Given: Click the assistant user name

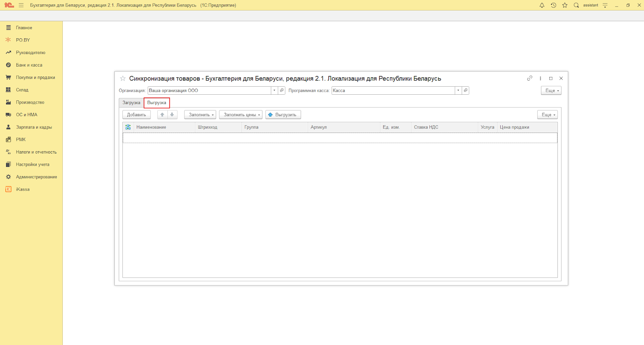Looking at the screenshot, I should point(590,5).
